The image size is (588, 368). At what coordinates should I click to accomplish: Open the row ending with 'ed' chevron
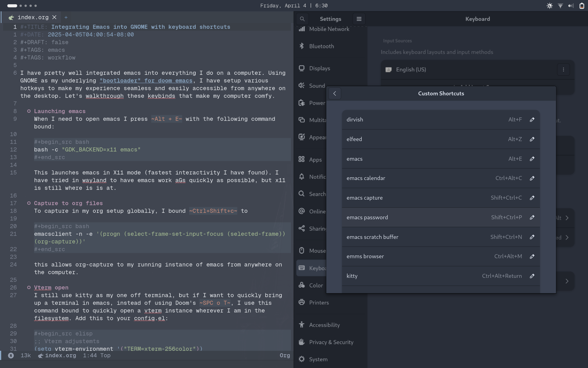(565, 237)
